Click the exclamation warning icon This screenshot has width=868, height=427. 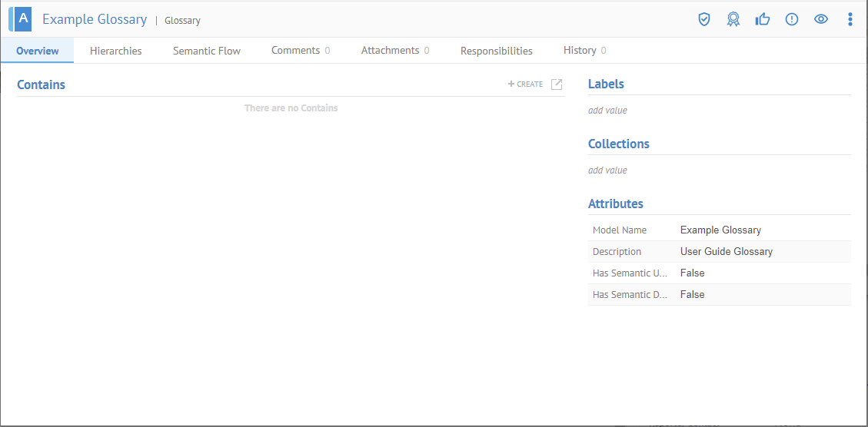tap(791, 19)
